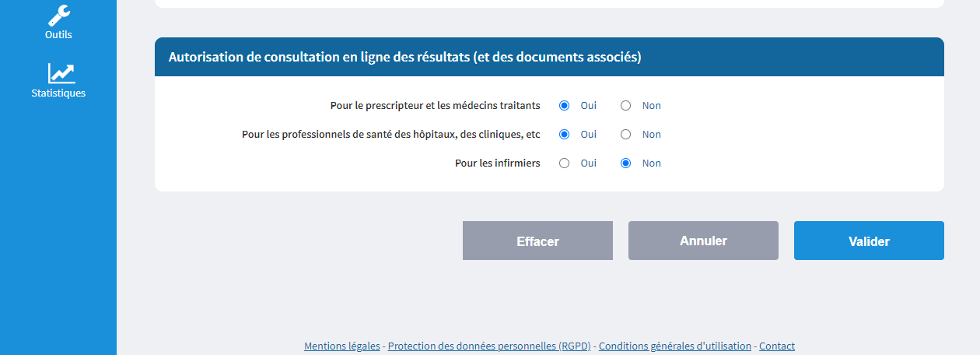The width and height of the screenshot is (980, 355).
Task: Set Non for infirmiers access
Action: point(626,163)
